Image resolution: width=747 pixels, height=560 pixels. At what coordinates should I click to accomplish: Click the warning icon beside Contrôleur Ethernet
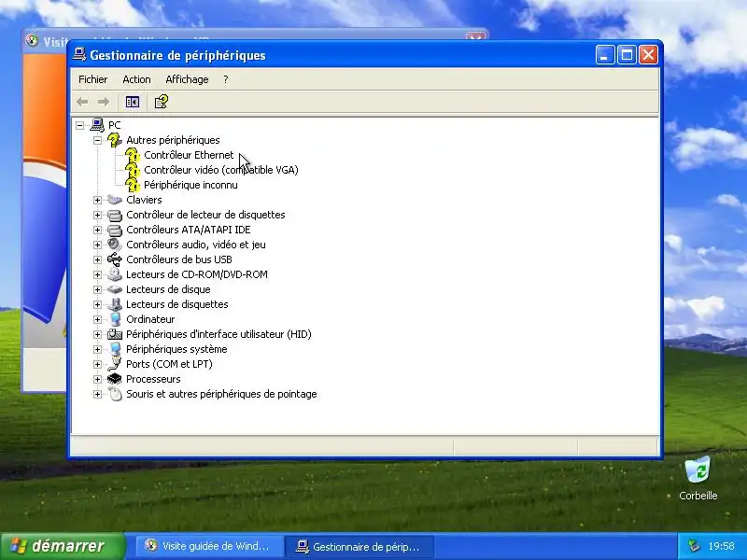point(133,155)
